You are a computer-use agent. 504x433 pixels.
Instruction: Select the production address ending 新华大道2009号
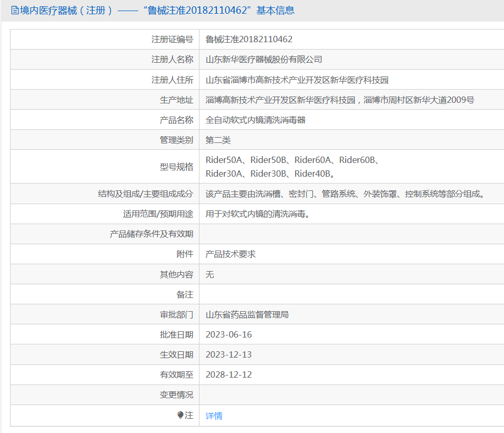tap(340, 100)
